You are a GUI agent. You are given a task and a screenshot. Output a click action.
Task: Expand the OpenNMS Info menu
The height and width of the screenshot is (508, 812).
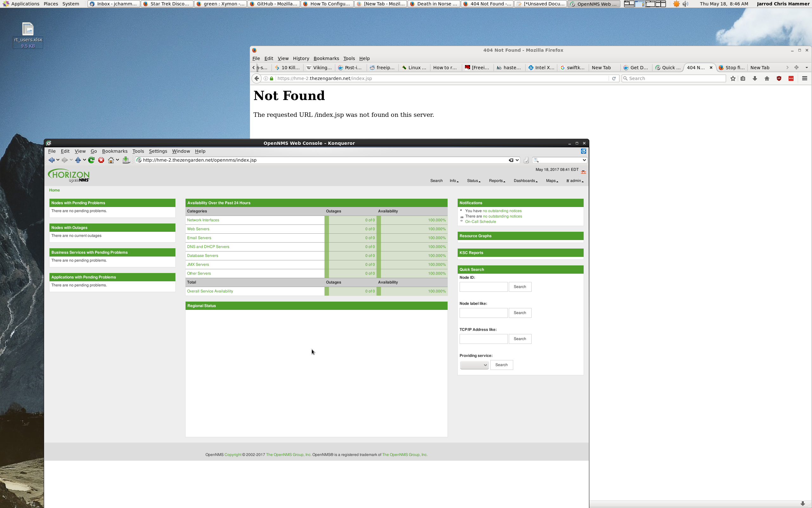pyautogui.click(x=454, y=181)
